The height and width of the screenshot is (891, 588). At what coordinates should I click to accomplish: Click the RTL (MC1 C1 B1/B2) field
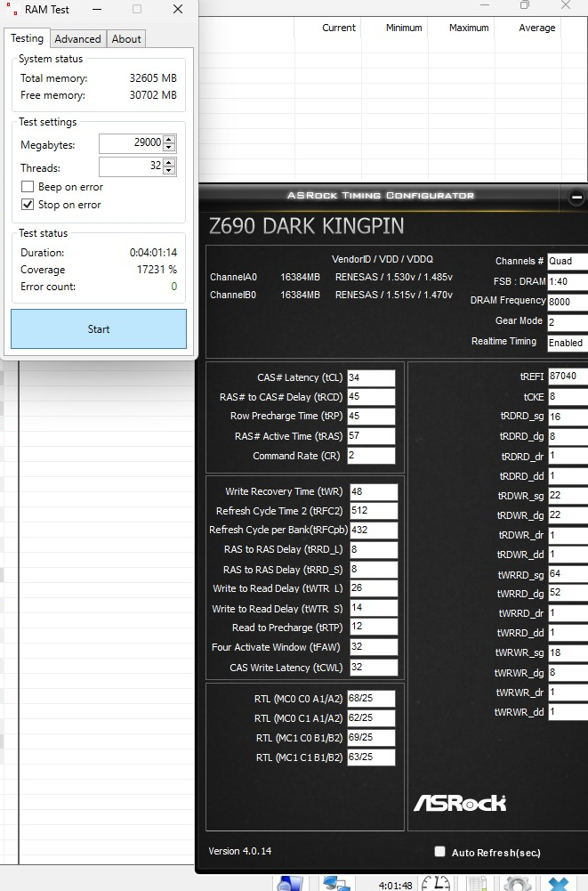[371, 757]
